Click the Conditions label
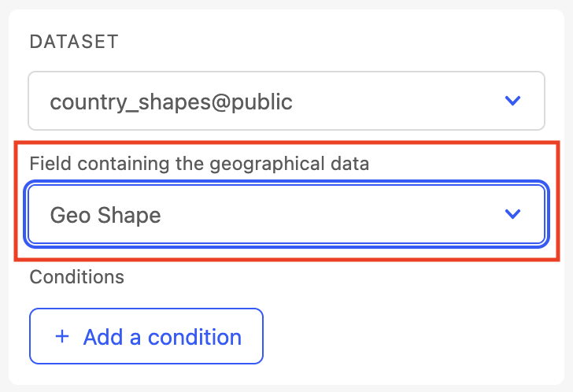Viewport: 573px width, 392px height. [77, 277]
